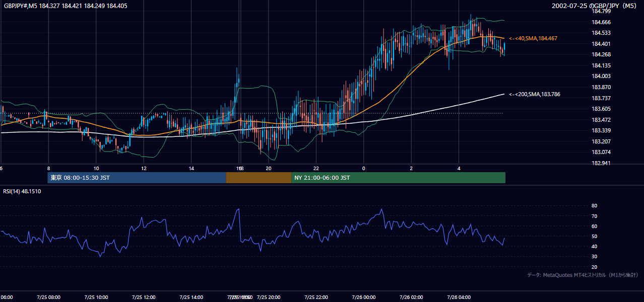Click the 183.339 price axis label
Viewport: 644px width, 302px height.
(x=600, y=130)
